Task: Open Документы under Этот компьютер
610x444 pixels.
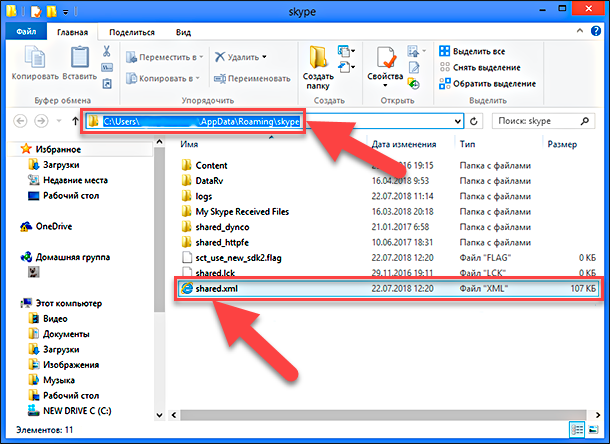Action: point(59,334)
